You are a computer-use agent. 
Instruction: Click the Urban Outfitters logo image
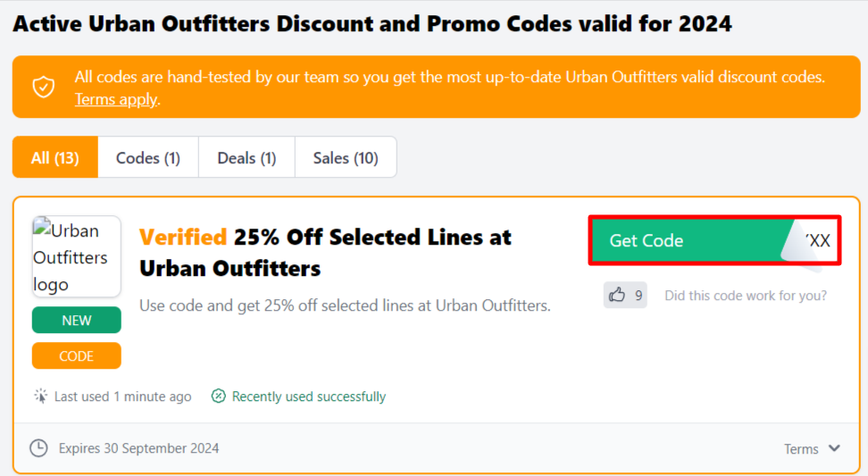[76, 256]
